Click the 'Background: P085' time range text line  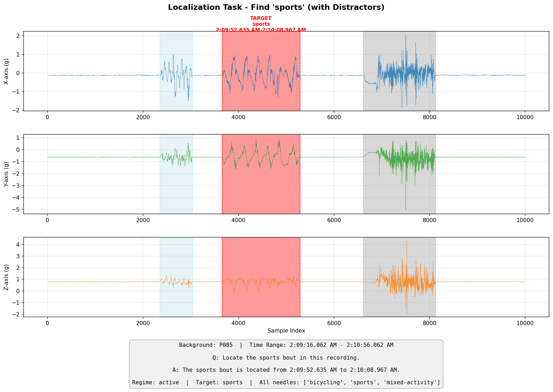pyautogui.click(x=286, y=345)
